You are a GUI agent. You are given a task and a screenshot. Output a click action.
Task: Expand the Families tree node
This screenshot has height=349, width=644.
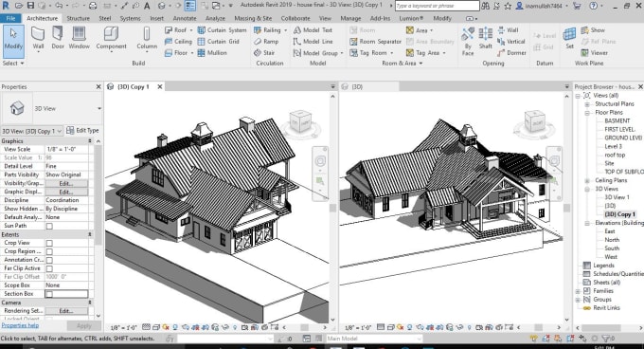(x=578, y=291)
